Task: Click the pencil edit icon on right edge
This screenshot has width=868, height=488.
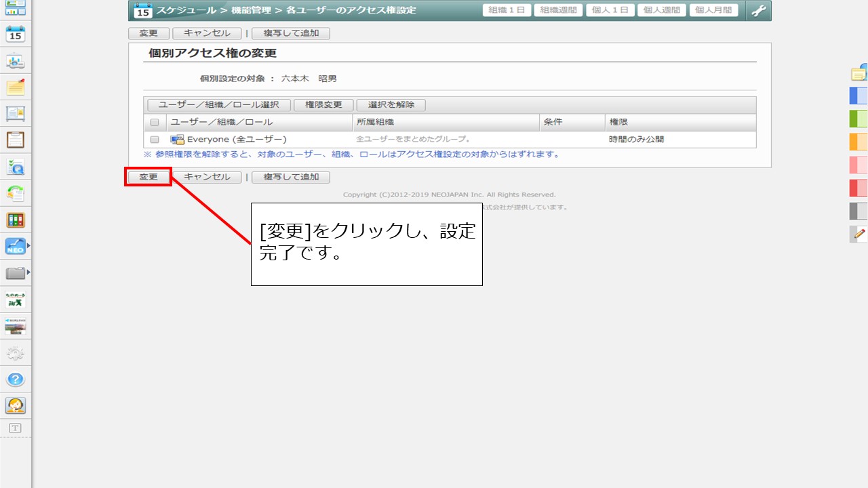Action: [859, 235]
